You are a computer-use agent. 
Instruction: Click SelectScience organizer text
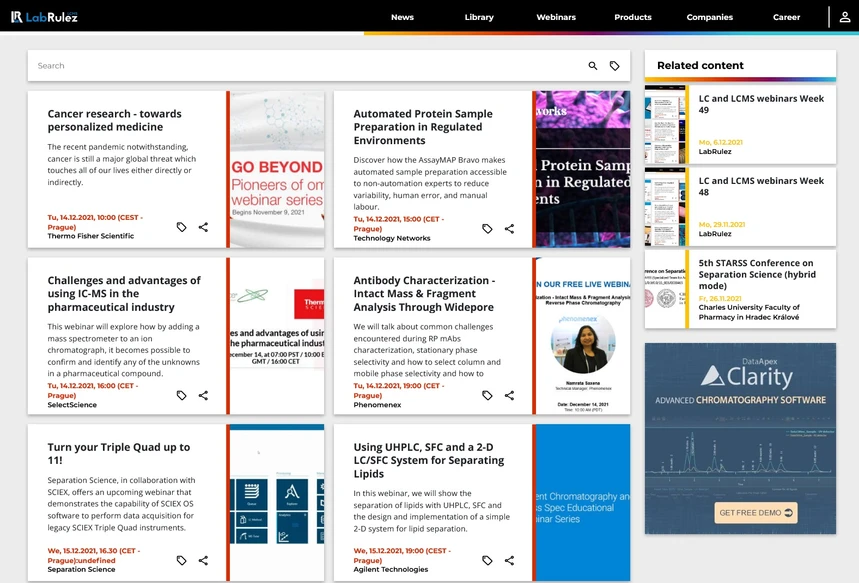72,405
